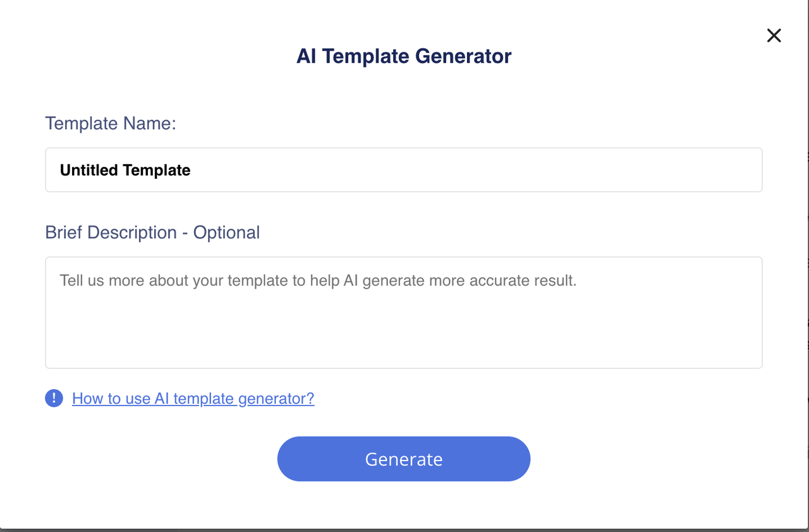The height and width of the screenshot is (532, 809).
Task: Click the AI Template Generator heading
Action: (404, 56)
